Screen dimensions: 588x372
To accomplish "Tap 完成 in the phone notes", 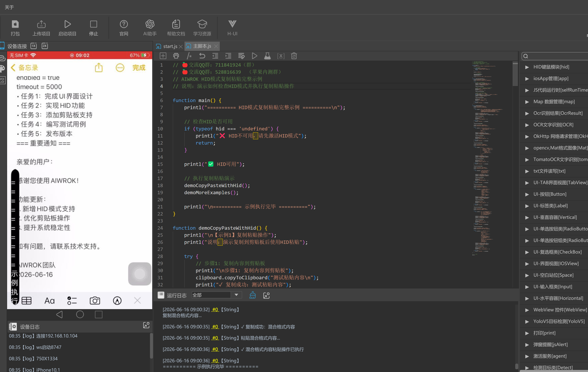I will (x=139, y=68).
